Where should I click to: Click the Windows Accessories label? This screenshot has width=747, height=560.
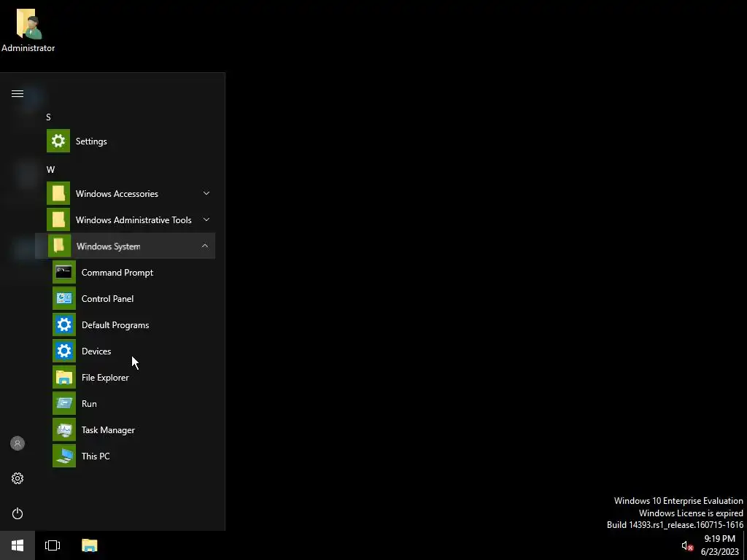(x=117, y=194)
